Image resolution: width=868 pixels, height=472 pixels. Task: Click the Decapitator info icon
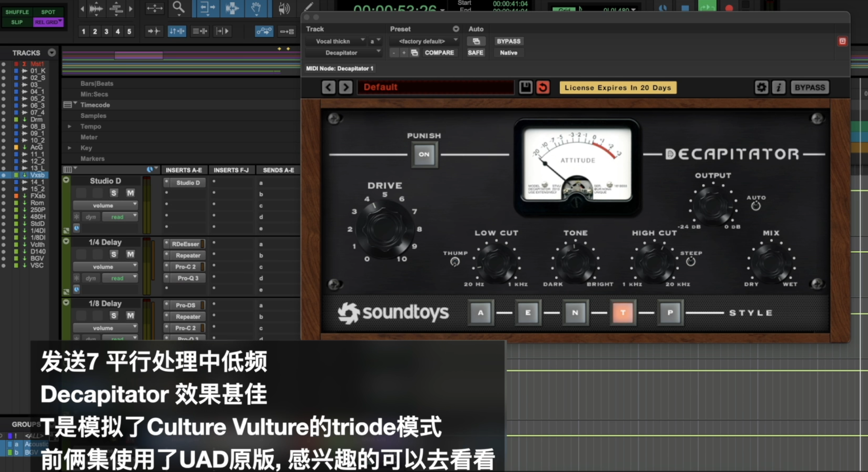click(779, 87)
